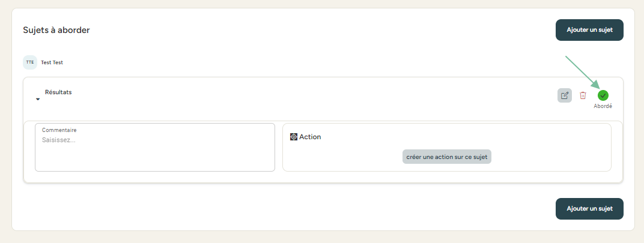Delete the Résultats subject via trash icon
Viewport: 644px width, 243px height.
tap(583, 95)
